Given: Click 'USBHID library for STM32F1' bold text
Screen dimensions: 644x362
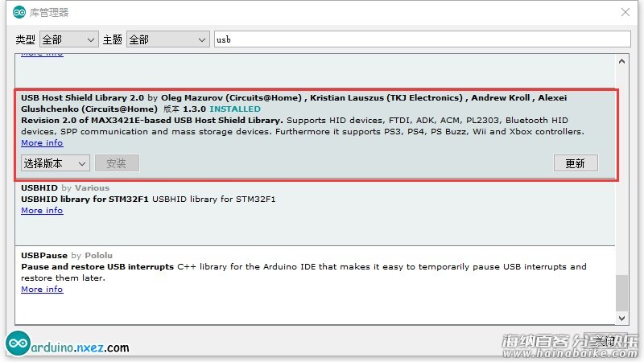Looking at the screenshot, I should (x=85, y=199).
